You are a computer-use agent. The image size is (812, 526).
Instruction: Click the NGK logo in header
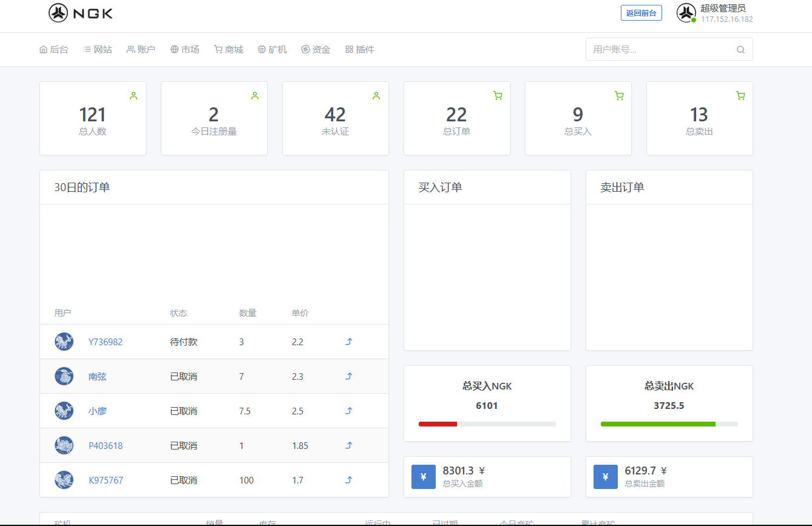(x=81, y=13)
